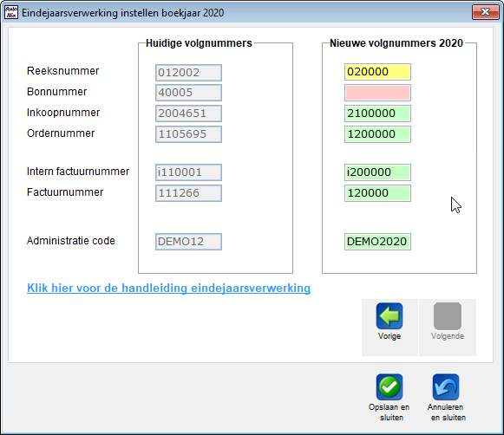Click the green Vorige arrow icon
Image resolution: width=504 pixels, height=435 pixels.
(389, 316)
